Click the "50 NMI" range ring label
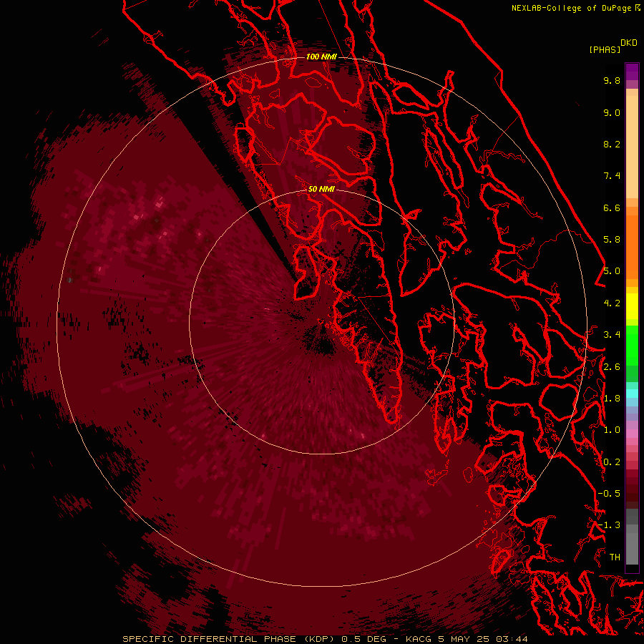This screenshot has height=644, width=644. pyautogui.click(x=321, y=189)
